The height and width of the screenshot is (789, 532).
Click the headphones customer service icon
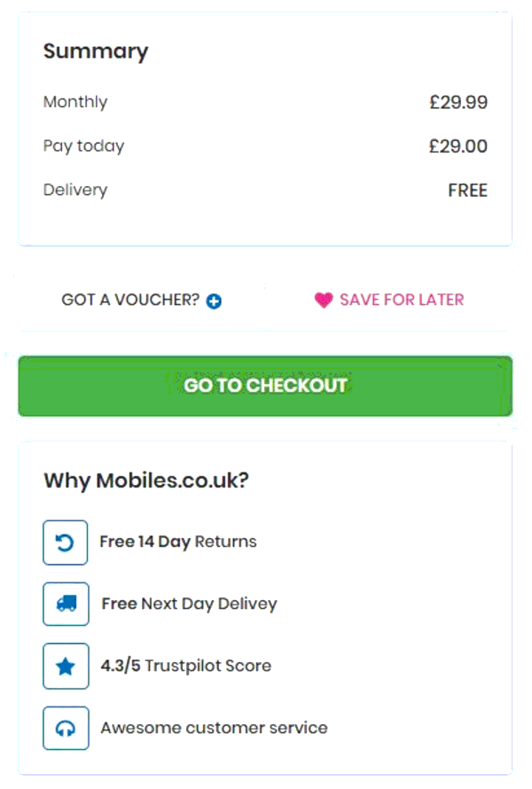(x=66, y=728)
